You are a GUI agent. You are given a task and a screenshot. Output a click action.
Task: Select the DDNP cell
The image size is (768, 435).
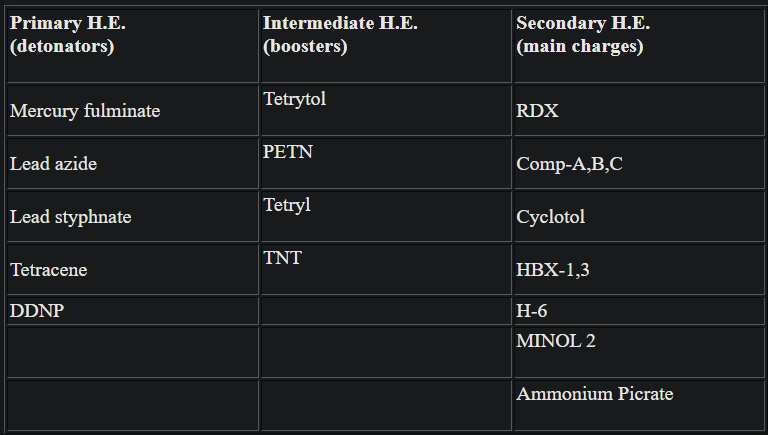37,311
